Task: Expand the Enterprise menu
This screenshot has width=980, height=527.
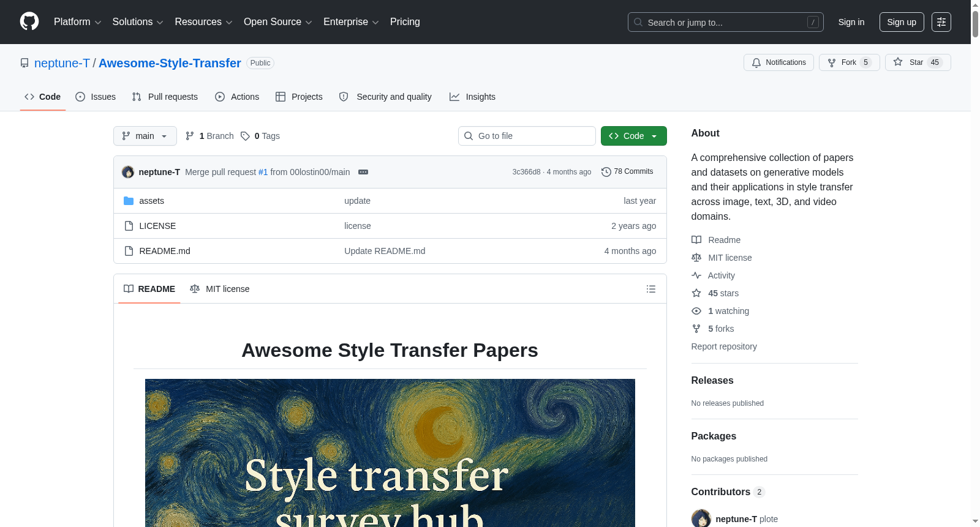Action: pyautogui.click(x=351, y=22)
